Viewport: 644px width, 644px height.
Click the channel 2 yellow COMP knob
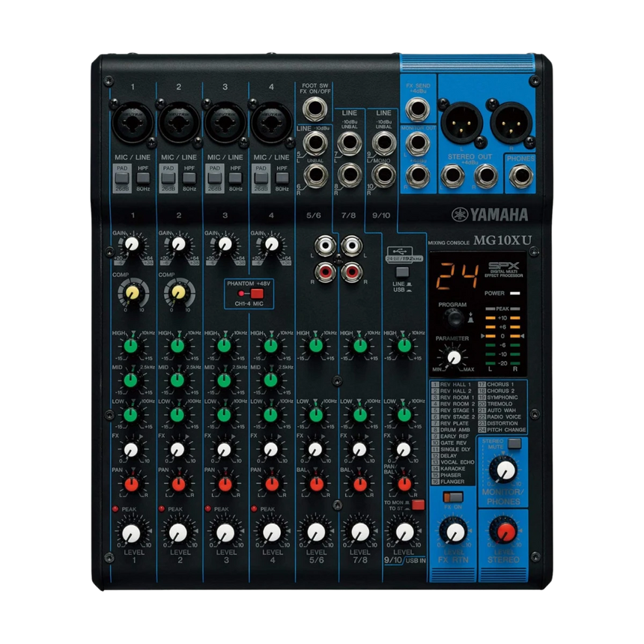179,293
